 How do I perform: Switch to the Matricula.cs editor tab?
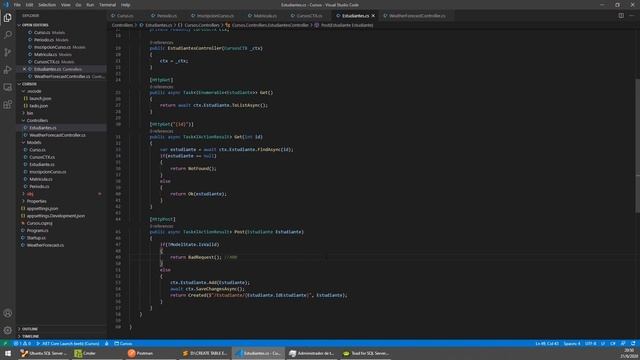pyautogui.click(x=265, y=16)
